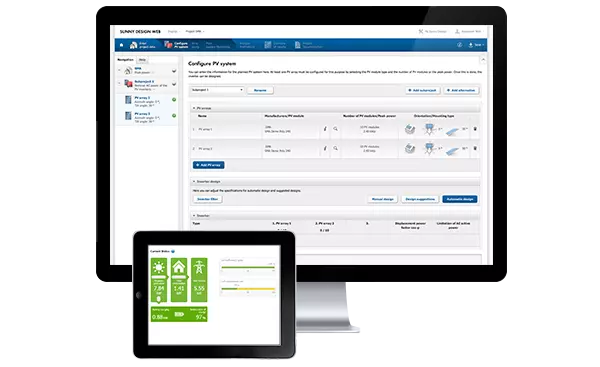
Task: Delete PV array 2 with trash icon
Action: [x=475, y=148]
